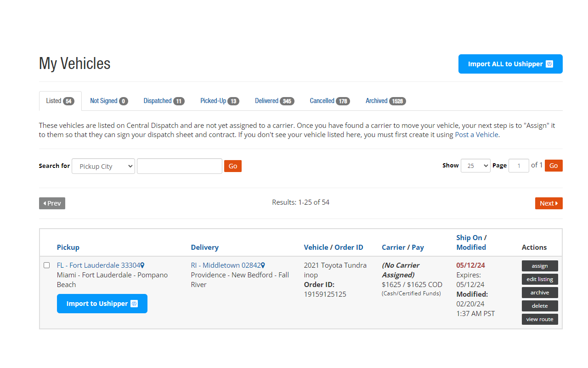588x368 pixels.
Task: Click the Next arrow pagination control
Action: 548,203
